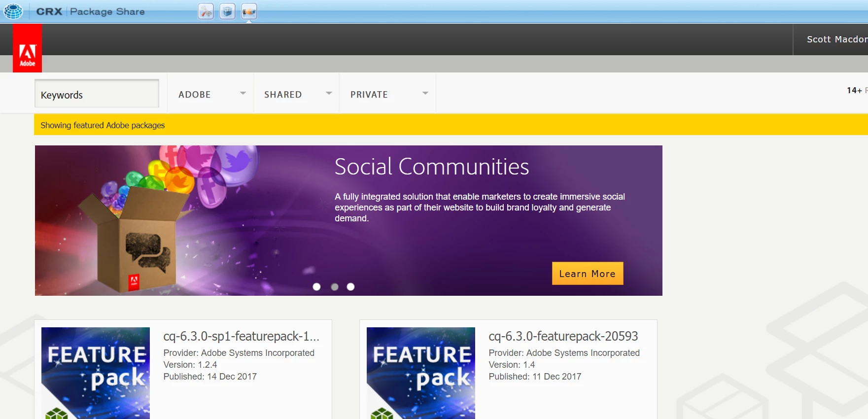Click into the Keywords search field
This screenshot has height=419, width=868.
click(x=97, y=94)
